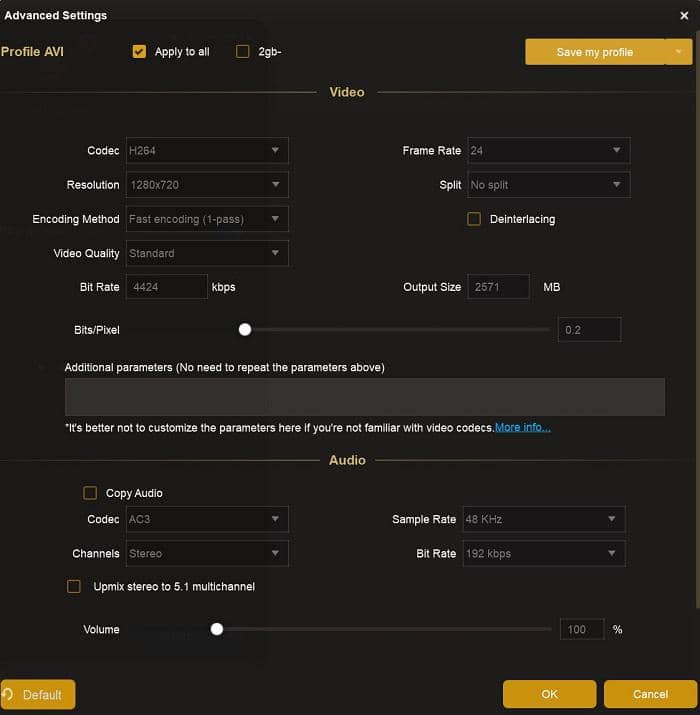Open Save my profile dropdown arrow

679,52
